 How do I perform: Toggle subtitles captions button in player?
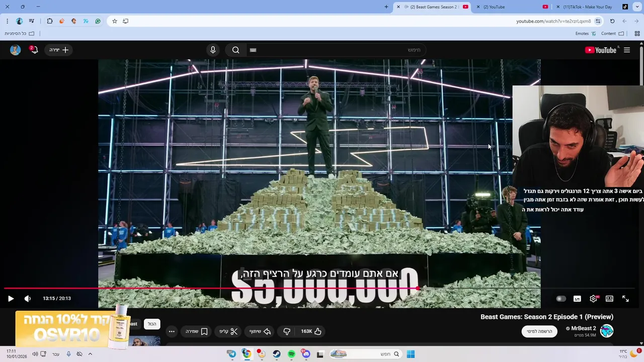[577, 299]
